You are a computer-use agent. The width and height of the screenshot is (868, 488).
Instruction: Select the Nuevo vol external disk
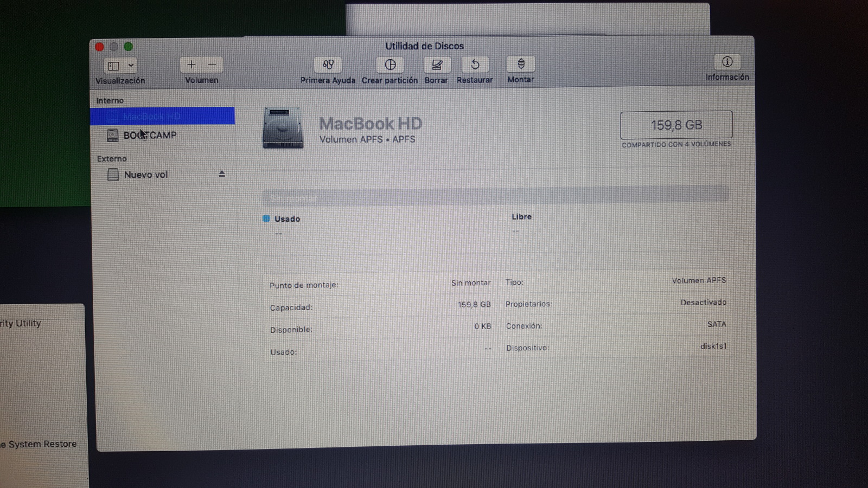162,175
